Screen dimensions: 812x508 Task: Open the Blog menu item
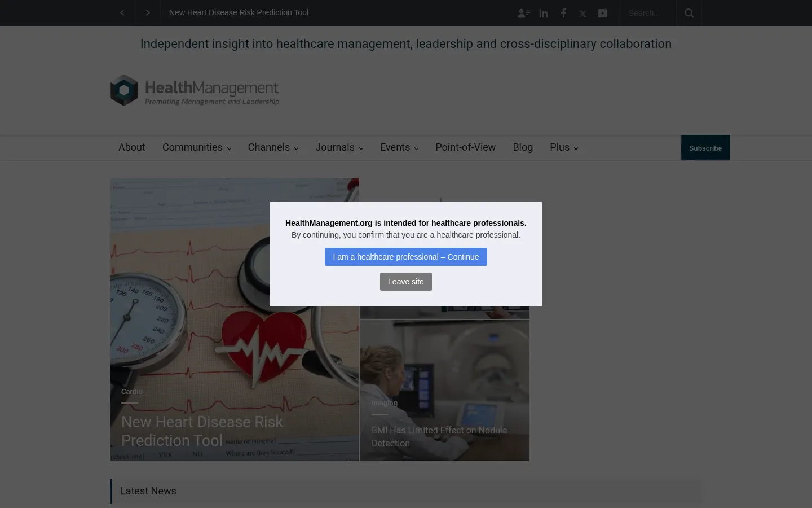click(523, 147)
